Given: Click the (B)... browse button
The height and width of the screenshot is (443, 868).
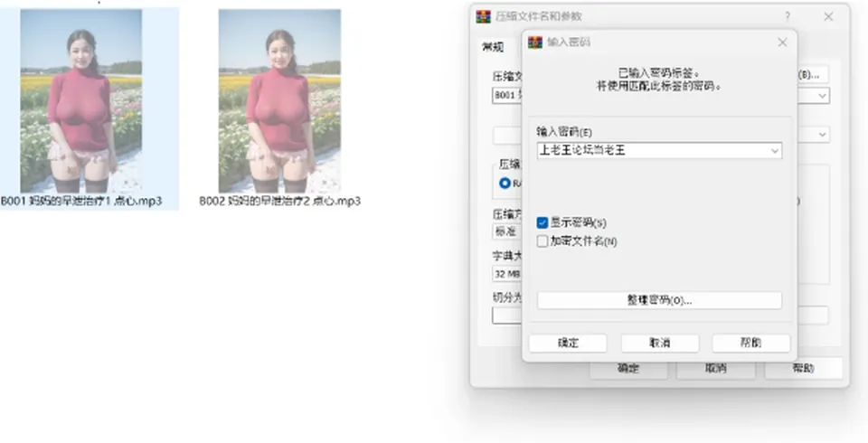Looking at the screenshot, I should (813, 74).
